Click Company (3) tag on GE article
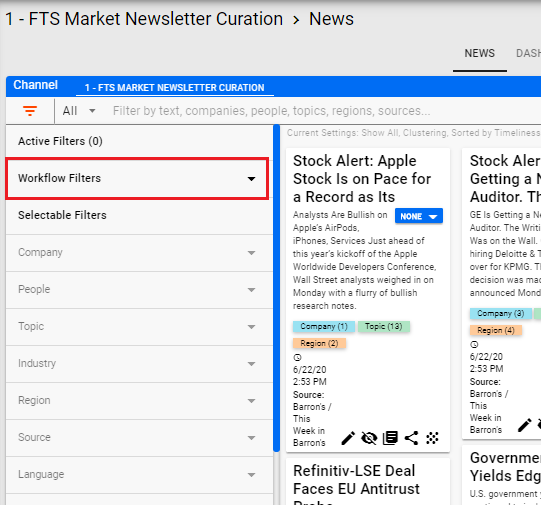The image size is (541, 505). click(501, 313)
